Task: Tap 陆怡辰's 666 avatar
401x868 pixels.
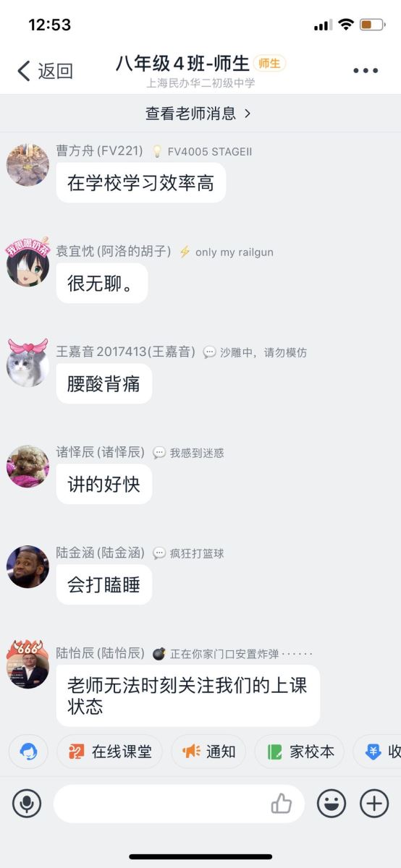Action: pyautogui.click(x=28, y=665)
